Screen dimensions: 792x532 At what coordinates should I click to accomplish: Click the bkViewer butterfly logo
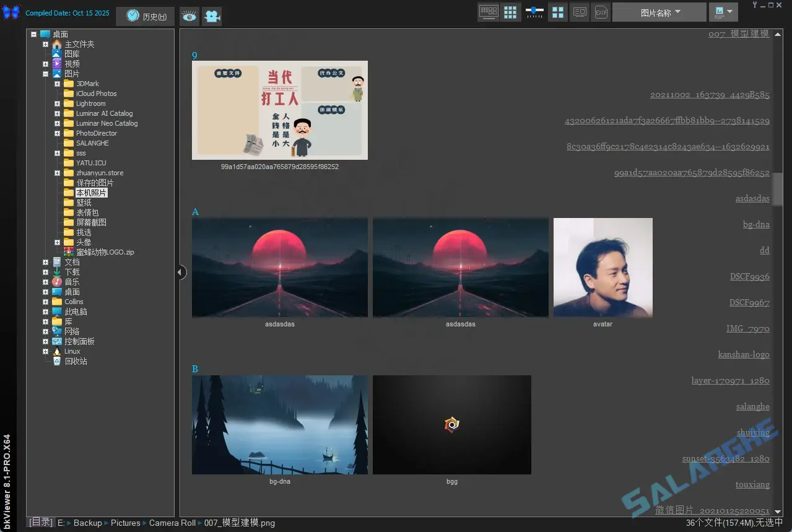11,12
